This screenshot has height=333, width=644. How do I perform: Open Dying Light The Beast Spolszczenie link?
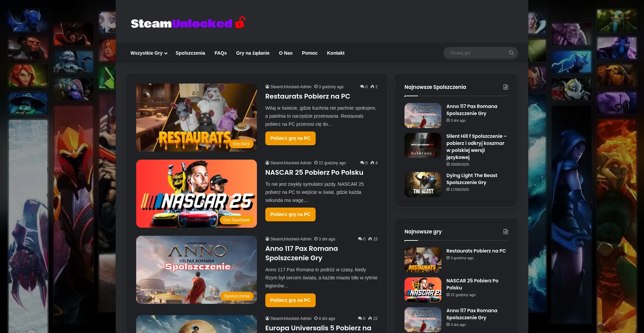472,179
